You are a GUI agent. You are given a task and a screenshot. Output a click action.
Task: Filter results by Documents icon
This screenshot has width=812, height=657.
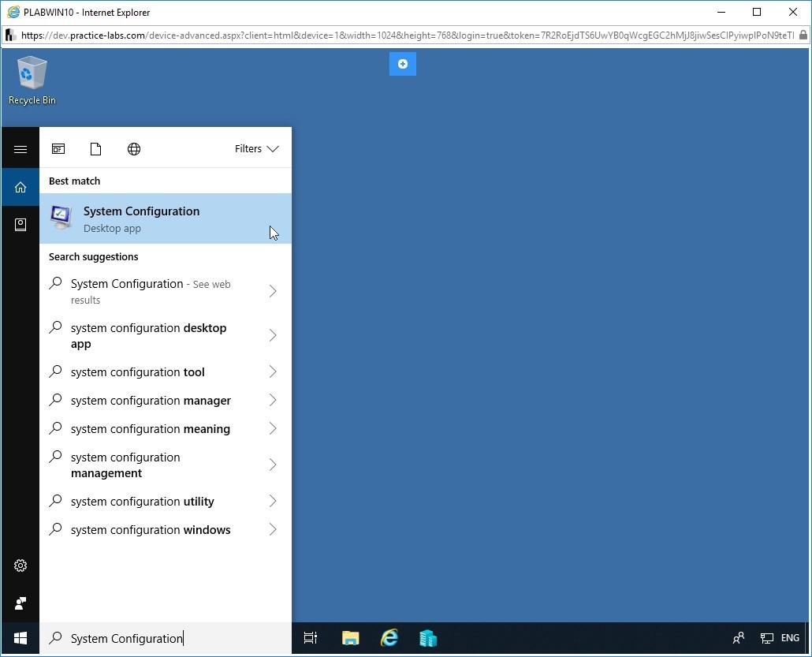[96, 149]
